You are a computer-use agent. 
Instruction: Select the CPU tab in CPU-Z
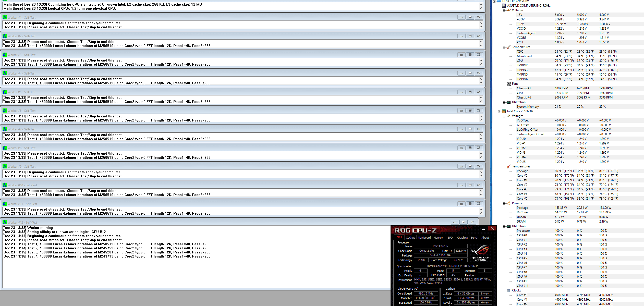(x=399, y=237)
